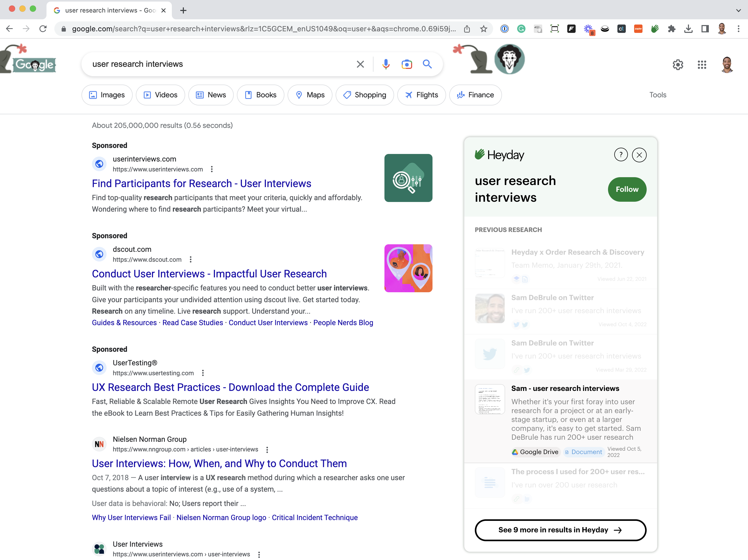Click the camera lens search icon
The width and height of the screenshot is (748, 560).
coord(406,64)
